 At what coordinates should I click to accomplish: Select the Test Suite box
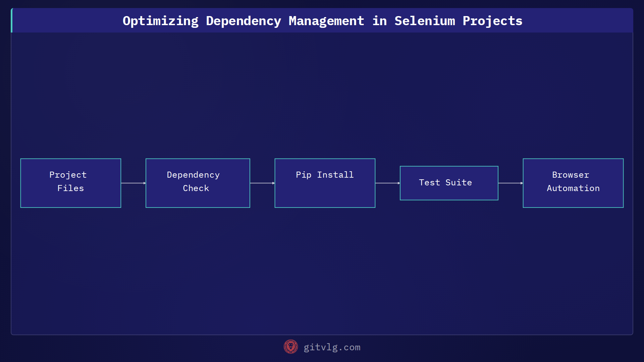(x=449, y=183)
